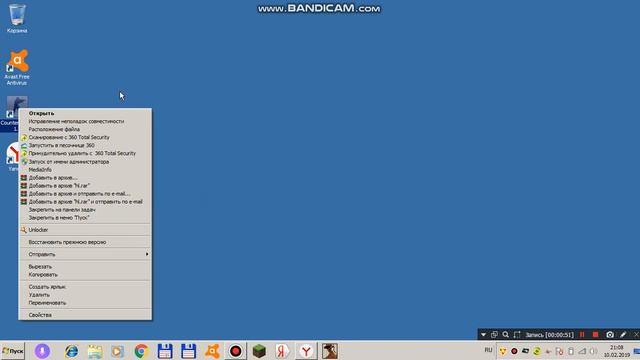Open the Counter-Strike soldier taskbar icon
The image size is (640, 360).
(x=330, y=351)
